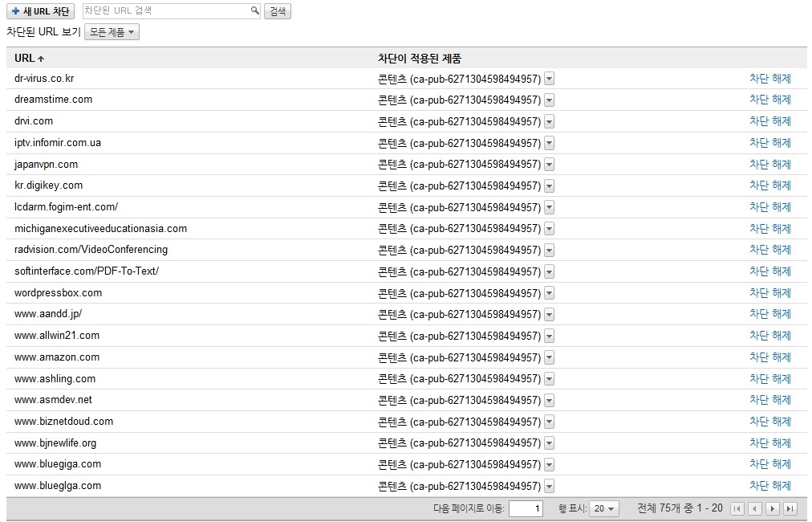Go to the first page
The image size is (812, 522).
click(x=737, y=508)
